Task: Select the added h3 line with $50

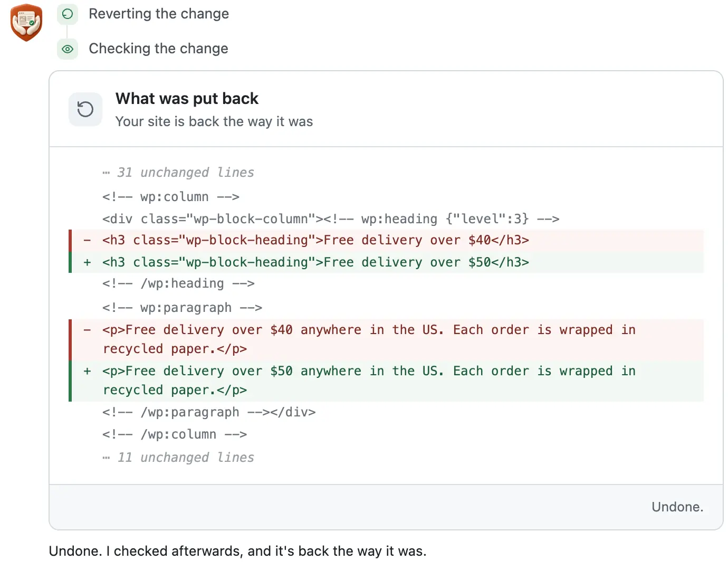Action: [x=386, y=262]
